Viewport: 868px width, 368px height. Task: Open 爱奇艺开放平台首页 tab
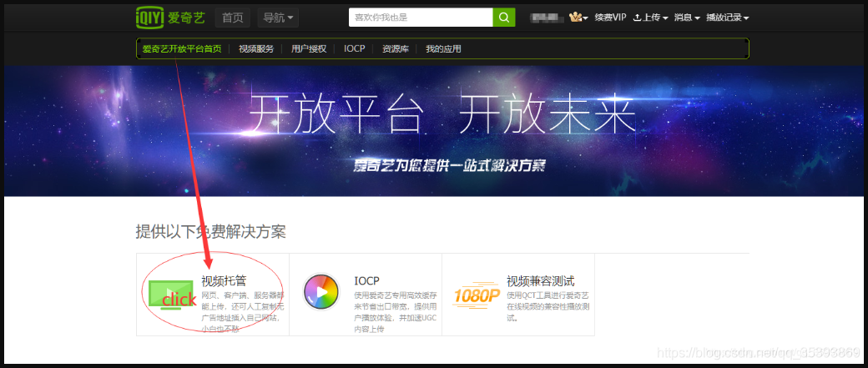click(182, 48)
